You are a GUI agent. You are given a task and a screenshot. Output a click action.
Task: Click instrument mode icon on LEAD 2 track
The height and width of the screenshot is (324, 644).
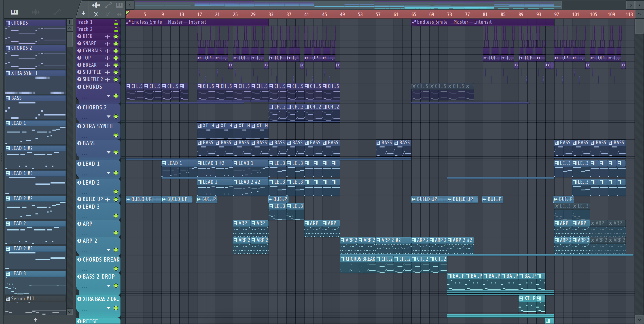click(x=80, y=183)
